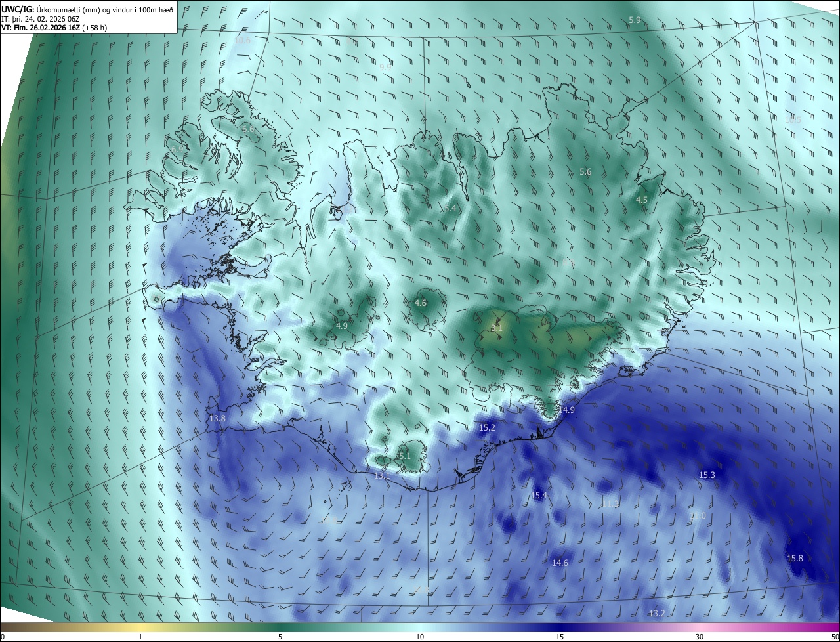
Task: Click the 14.6 value label over the sea
Action: point(560,563)
